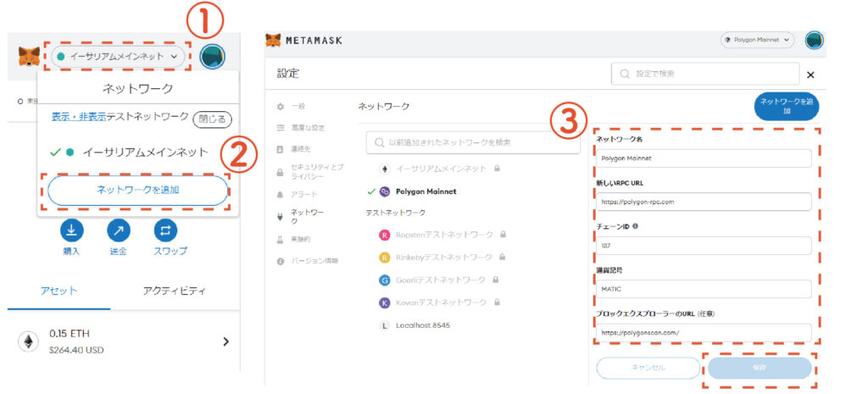Click ブロックエクスプローラーのURL input field
Viewport: 868px width, 394px height.
pos(704,333)
